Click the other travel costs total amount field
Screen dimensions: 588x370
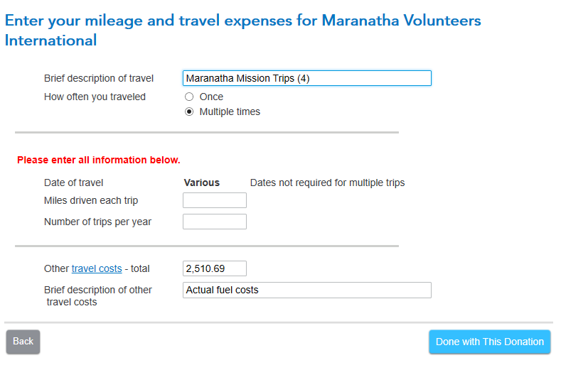214,268
